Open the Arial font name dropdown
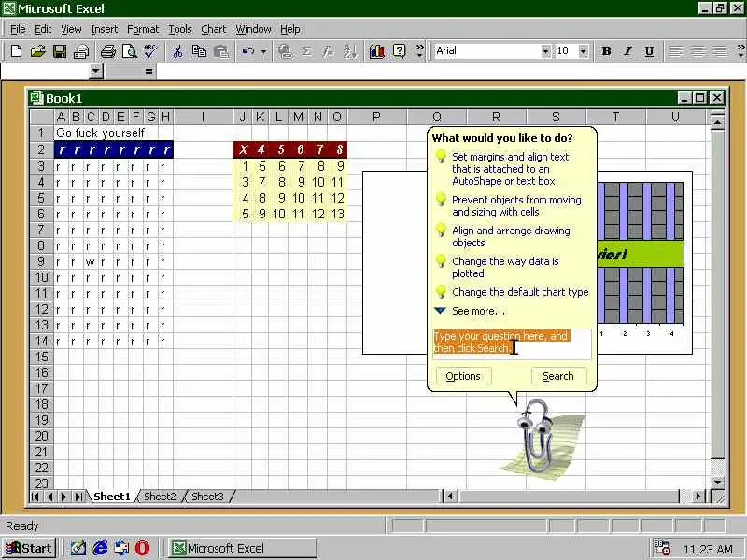 (545, 51)
